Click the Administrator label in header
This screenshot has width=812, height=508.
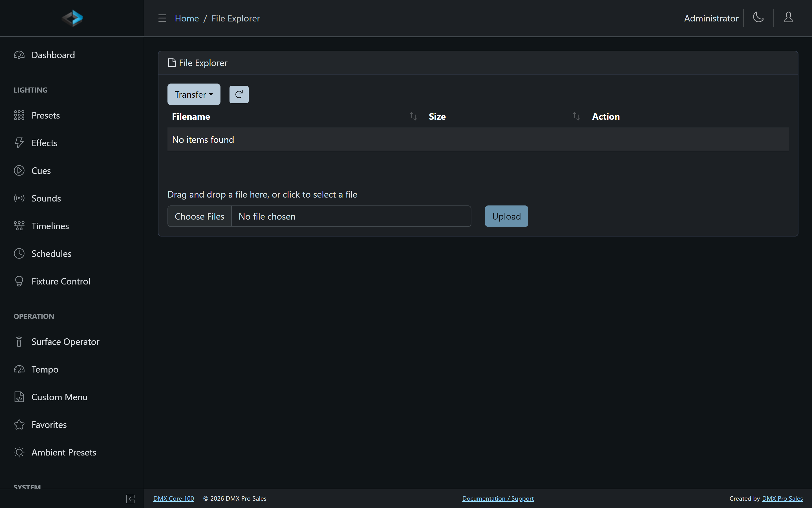pyautogui.click(x=711, y=18)
